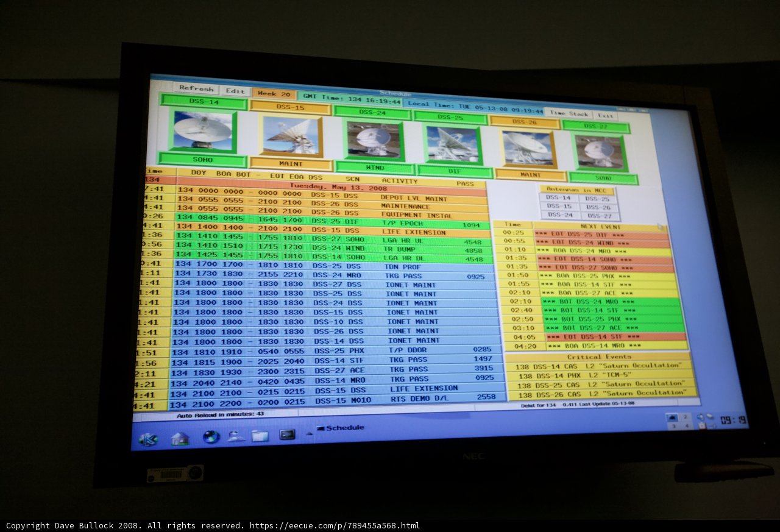Click SOHO status under DSS-27 antenna
This screenshot has height=532, width=780.
click(603, 178)
